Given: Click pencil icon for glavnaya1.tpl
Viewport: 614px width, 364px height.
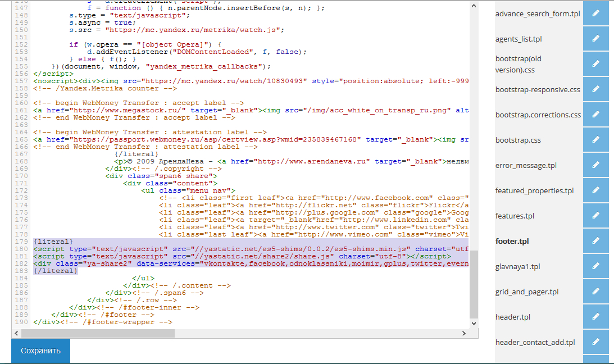Looking at the screenshot, I should (595, 266).
